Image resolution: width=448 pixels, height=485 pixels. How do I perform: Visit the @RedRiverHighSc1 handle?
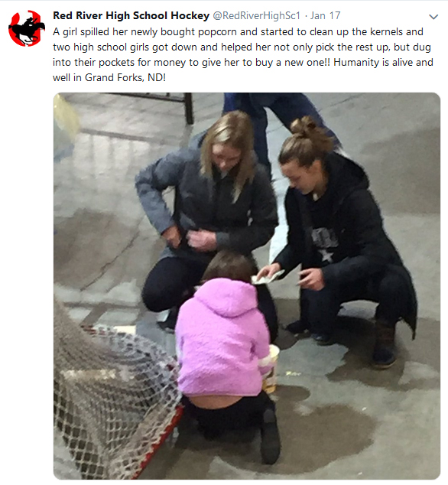click(x=257, y=15)
